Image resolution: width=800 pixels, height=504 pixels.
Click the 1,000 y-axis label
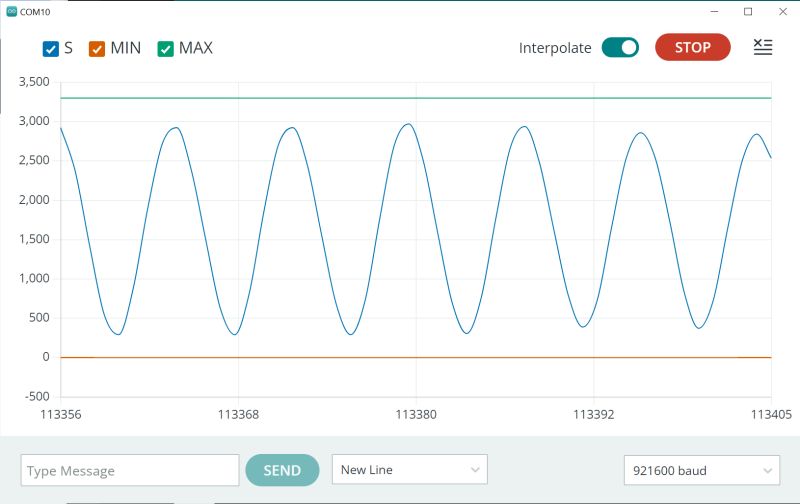pos(34,278)
